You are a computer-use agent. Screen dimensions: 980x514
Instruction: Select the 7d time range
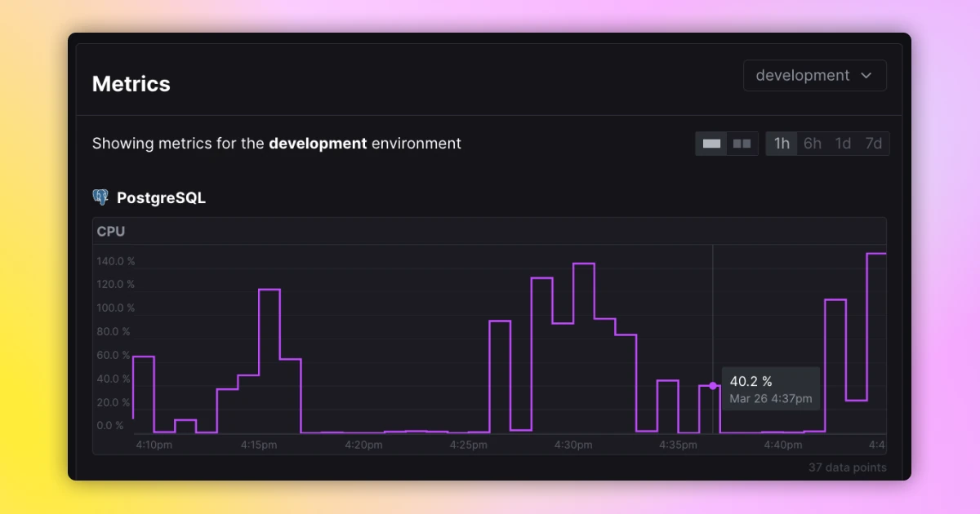pos(874,144)
